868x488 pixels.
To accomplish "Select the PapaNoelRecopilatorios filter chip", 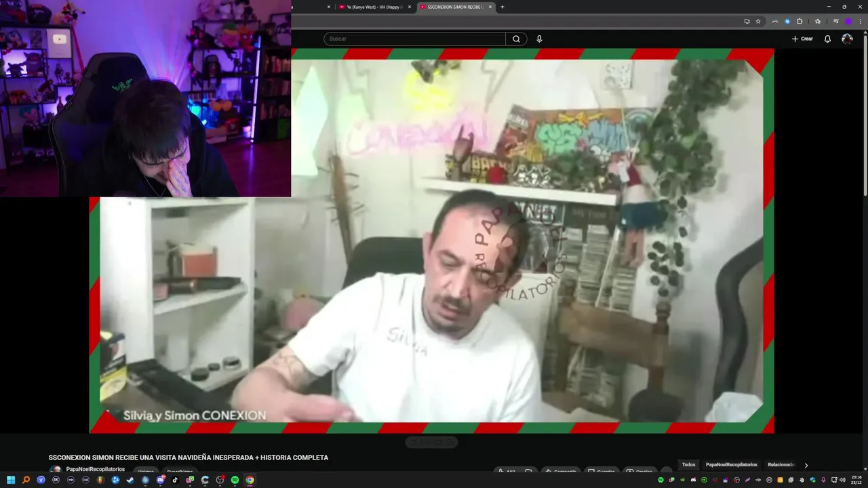I will click(731, 465).
